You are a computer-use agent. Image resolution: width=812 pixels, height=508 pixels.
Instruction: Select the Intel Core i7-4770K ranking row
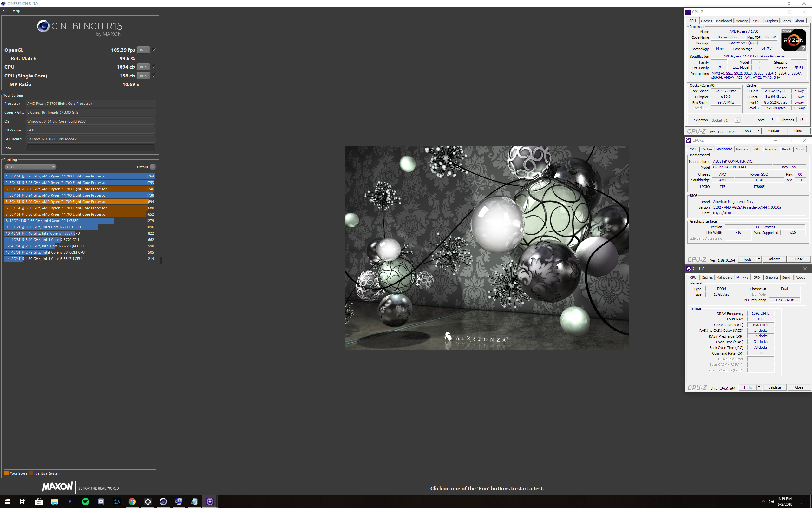click(x=80, y=233)
